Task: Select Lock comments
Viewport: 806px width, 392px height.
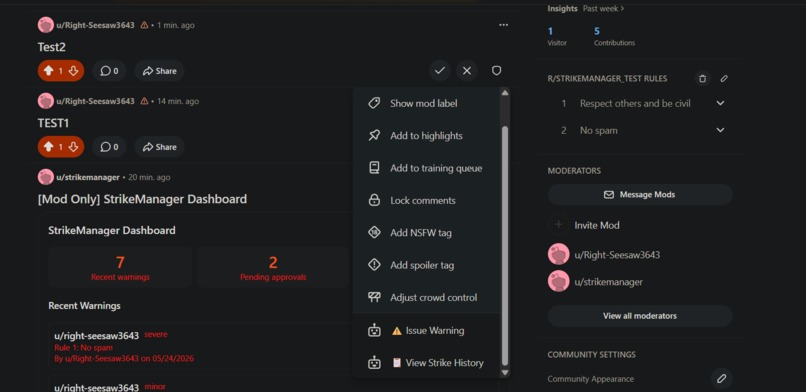Action: 426,200
